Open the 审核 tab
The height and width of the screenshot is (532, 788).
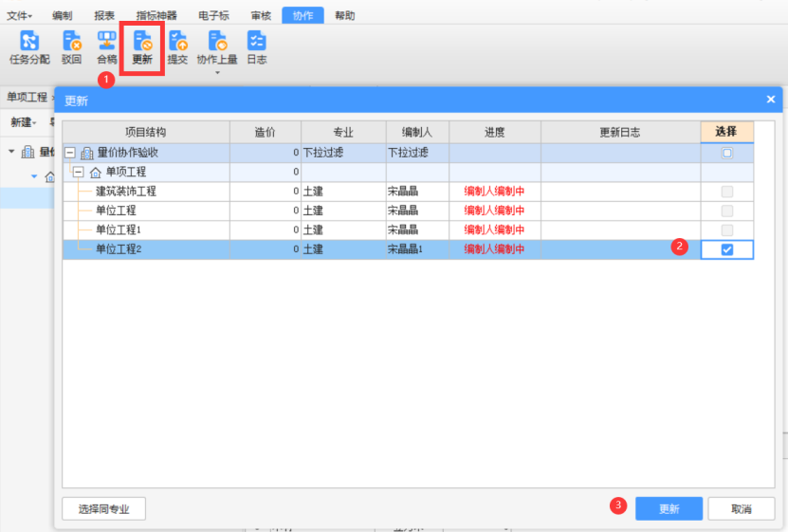[261, 15]
